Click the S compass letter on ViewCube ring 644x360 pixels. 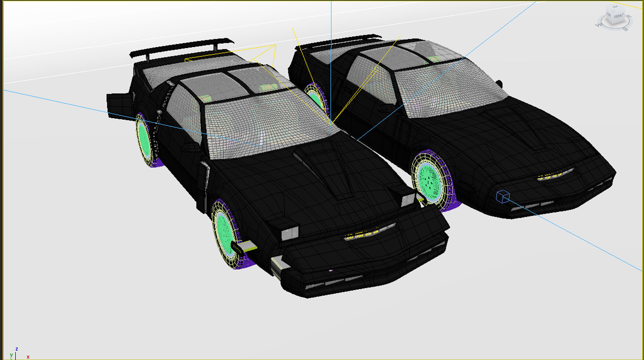click(x=626, y=29)
